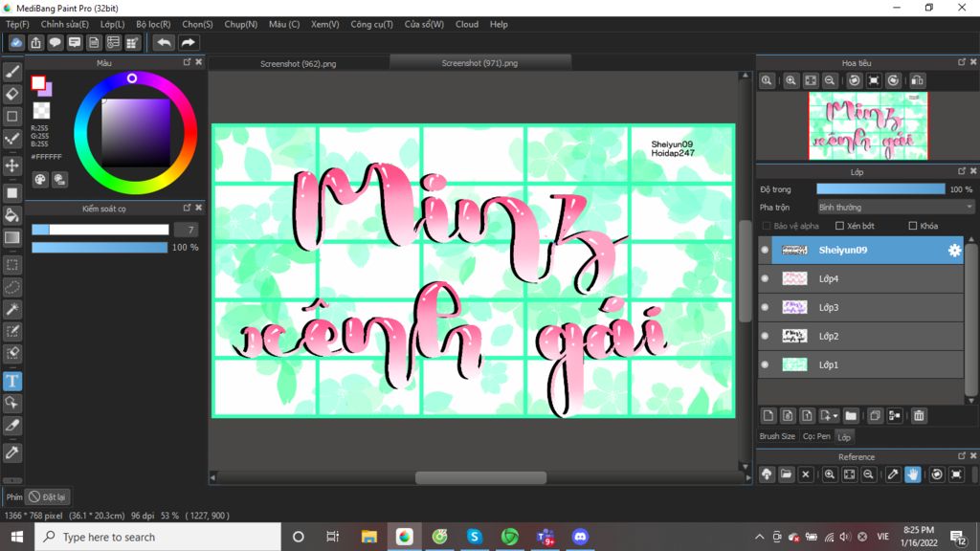Image resolution: width=980 pixels, height=551 pixels.
Task: Select the Text tool
Action: (x=11, y=381)
